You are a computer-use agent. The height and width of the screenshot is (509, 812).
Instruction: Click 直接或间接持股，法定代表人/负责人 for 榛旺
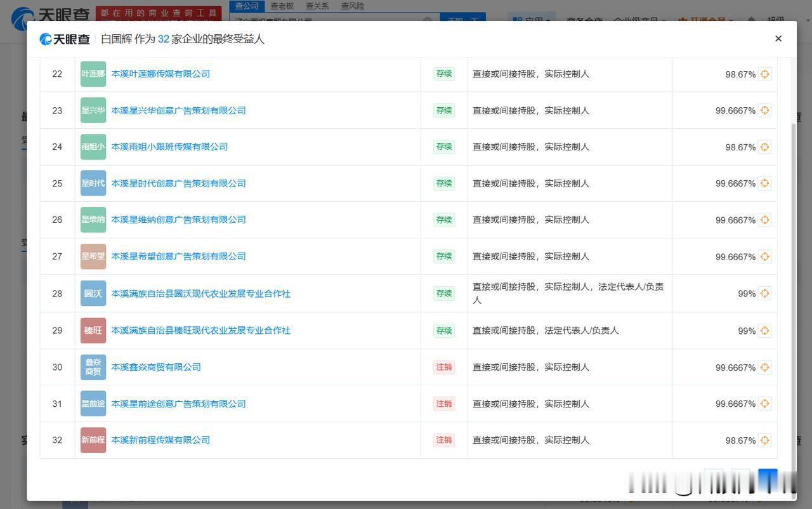(546, 331)
